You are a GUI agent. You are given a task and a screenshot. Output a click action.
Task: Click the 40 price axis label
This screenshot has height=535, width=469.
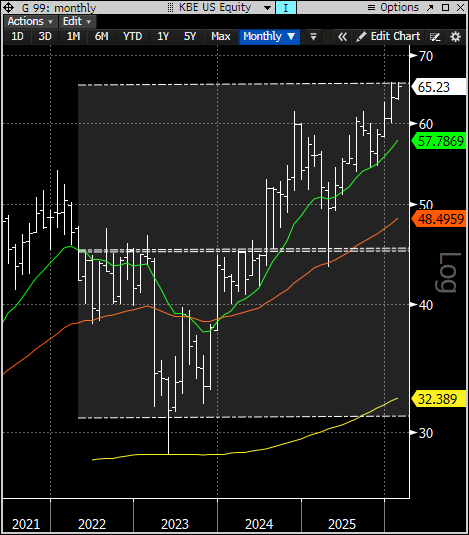[x=426, y=305]
